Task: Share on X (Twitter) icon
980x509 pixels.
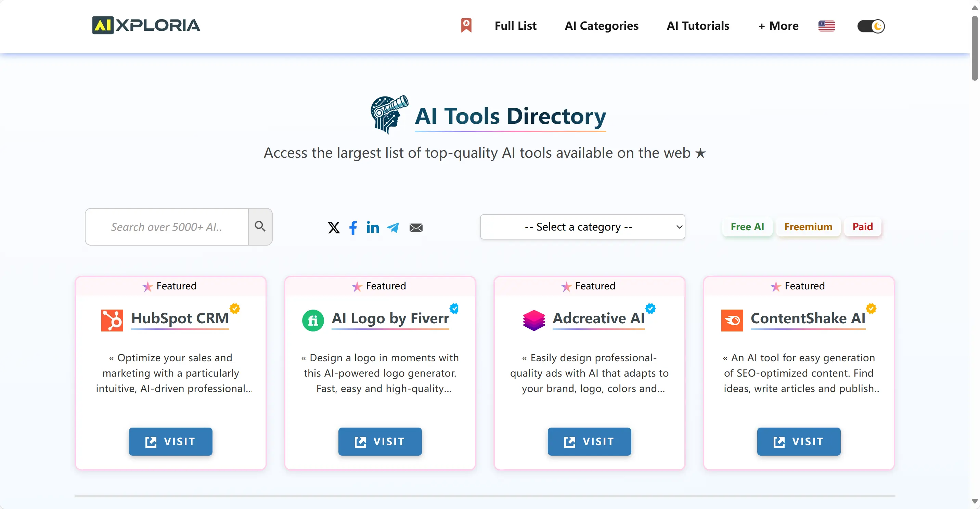Action: point(334,227)
